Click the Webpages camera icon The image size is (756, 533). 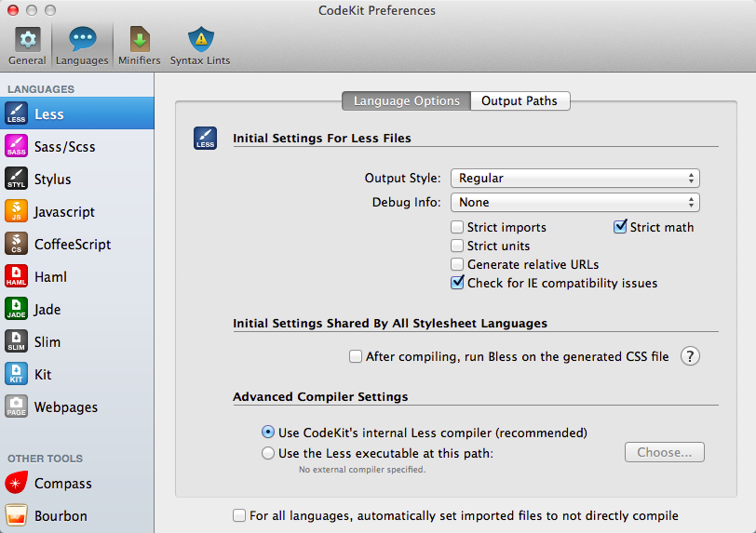coord(17,406)
